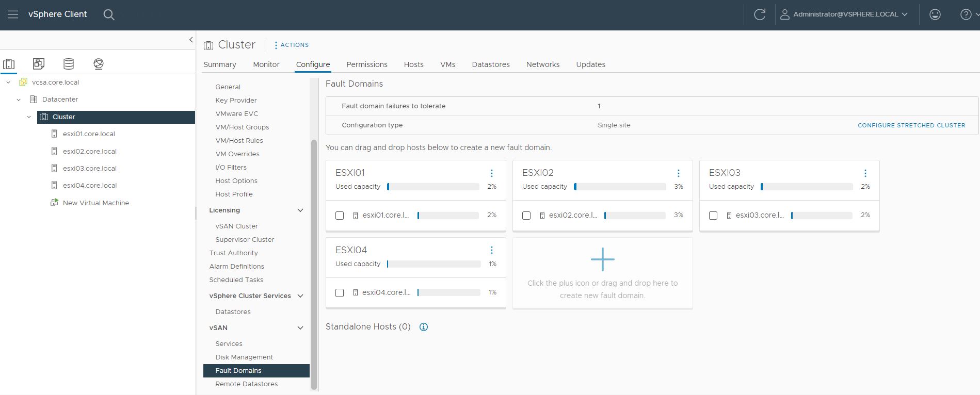
Task: Tick the esxi04.core.l... host checkbox
Action: [x=340, y=293]
